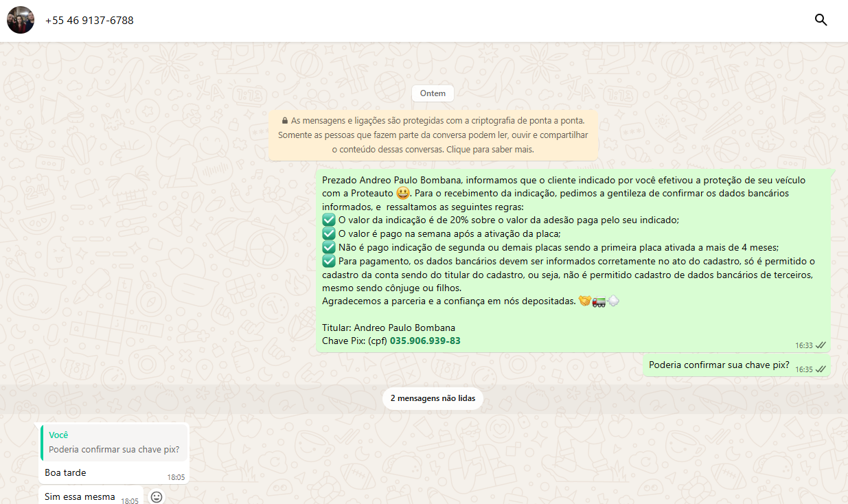Click the search magnifier icon in chat header
The image size is (848, 504).
821,20
